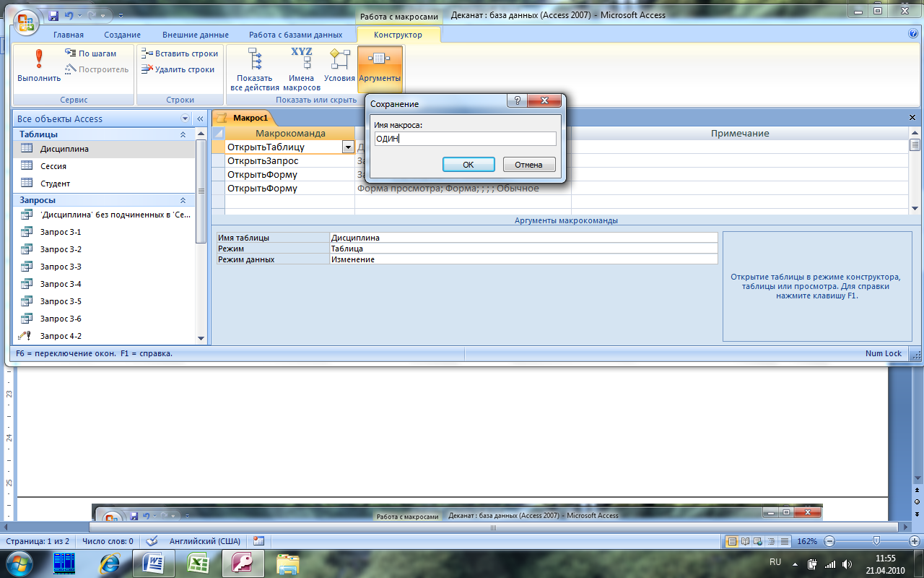Click the zoom out minus button in Word
Image resolution: width=924 pixels, height=578 pixels.
coord(829,541)
